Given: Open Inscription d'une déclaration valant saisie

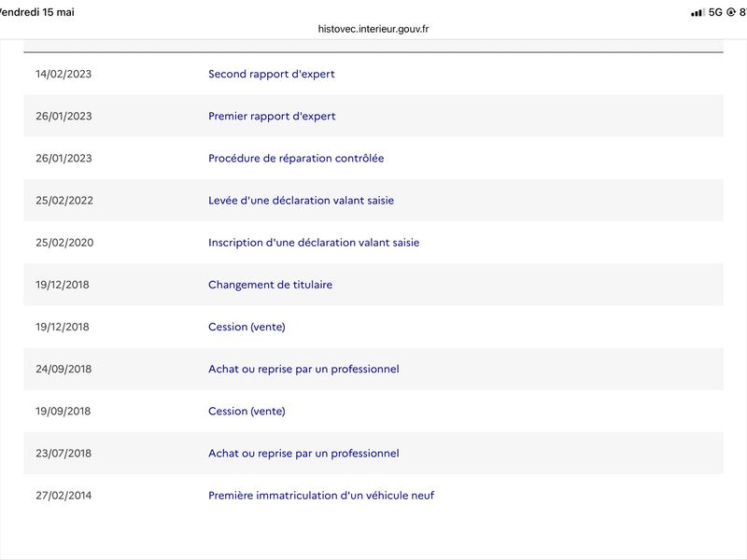Looking at the screenshot, I should (x=314, y=243).
